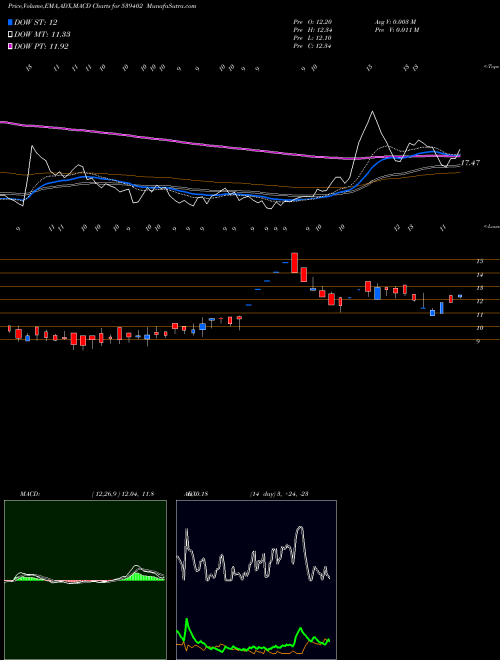
Task: Click the last blue candlestick on the right
Action: [x=460, y=296]
